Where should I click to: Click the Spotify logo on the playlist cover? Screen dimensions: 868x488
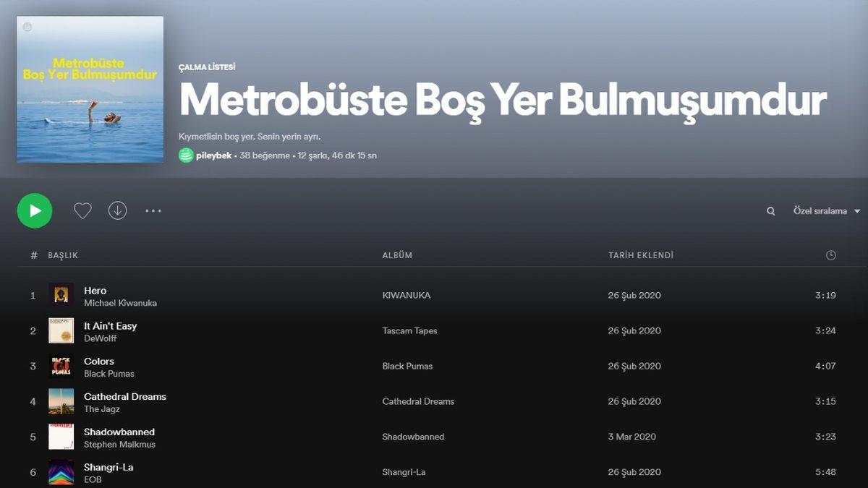[27, 27]
